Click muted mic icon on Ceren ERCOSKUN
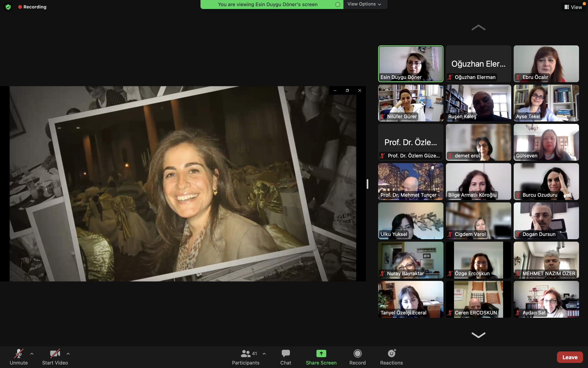588x368 pixels. (x=450, y=313)
